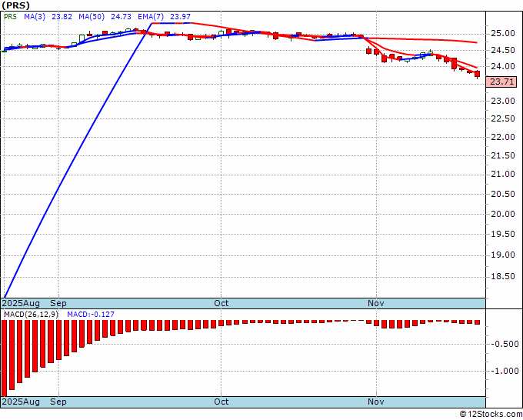
Task: Click 2025Aug on the MACD date axis
Action: coord(21,402)
